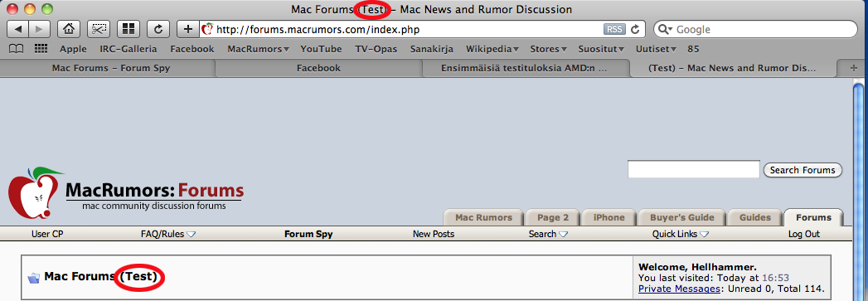
Task: Go forward with the forward arrow button
Action: pyautogui.click(x=39, y=29)
